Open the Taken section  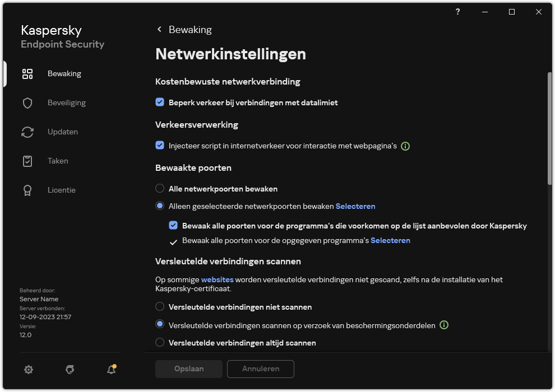[58, 161]
